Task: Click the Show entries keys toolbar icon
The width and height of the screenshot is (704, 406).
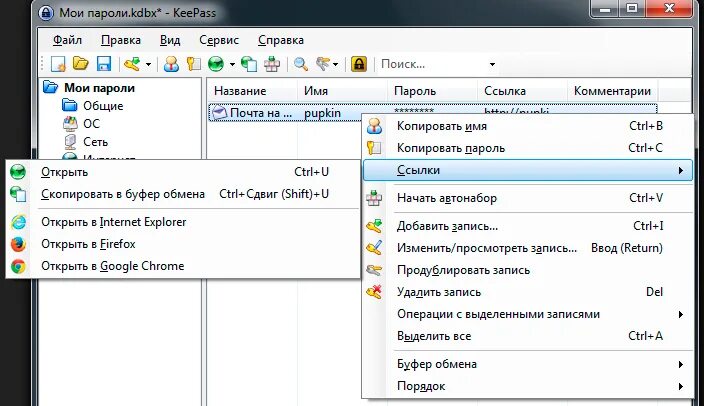Action: pos(322,64)
